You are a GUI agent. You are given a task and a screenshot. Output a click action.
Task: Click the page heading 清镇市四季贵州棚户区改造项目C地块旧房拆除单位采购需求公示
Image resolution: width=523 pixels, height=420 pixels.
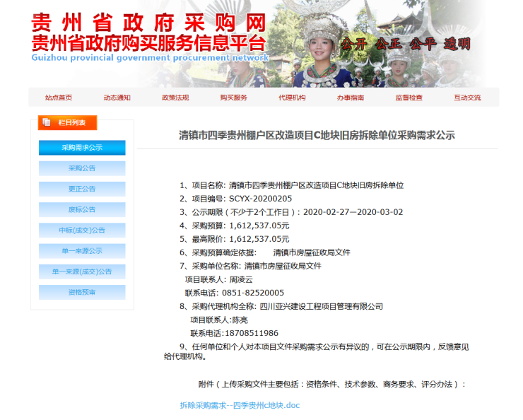[317, 136]
